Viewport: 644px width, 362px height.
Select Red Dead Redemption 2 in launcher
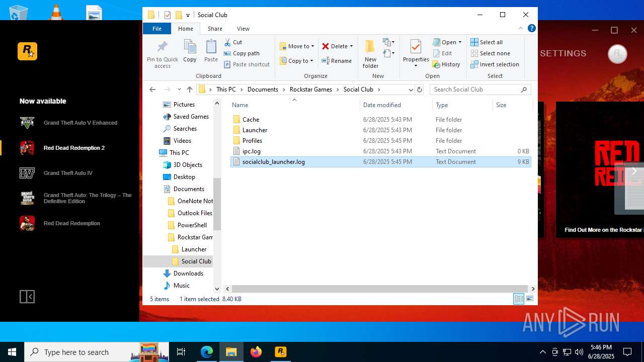click(69, 148)
